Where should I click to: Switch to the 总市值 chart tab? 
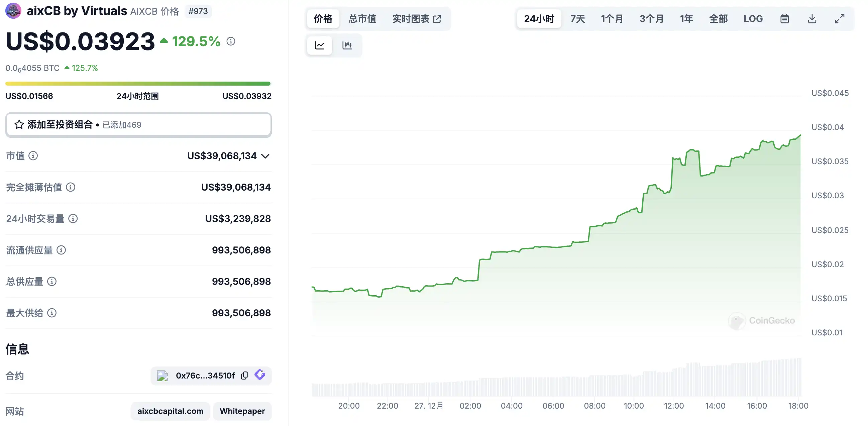click(x=362, y=19)
